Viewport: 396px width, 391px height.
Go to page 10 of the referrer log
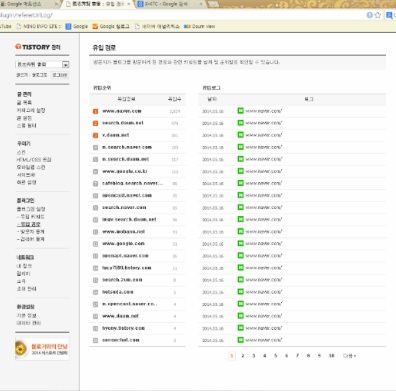point(331,356)
